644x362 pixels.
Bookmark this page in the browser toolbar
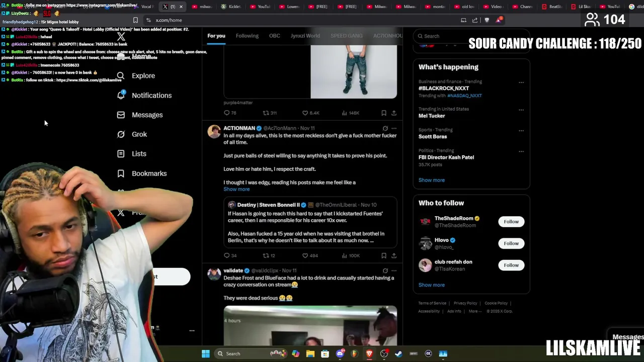(x=135, y=20)
